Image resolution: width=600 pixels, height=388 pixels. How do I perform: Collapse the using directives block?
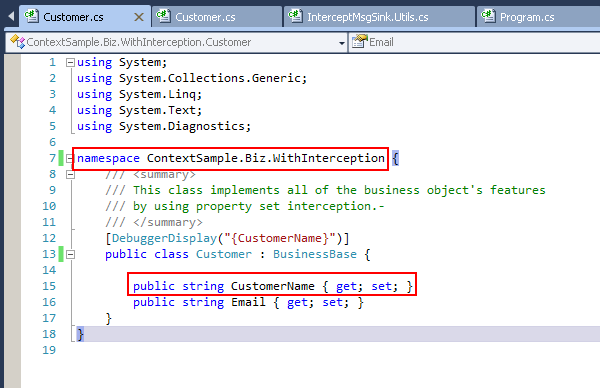(x=70, y=62)
